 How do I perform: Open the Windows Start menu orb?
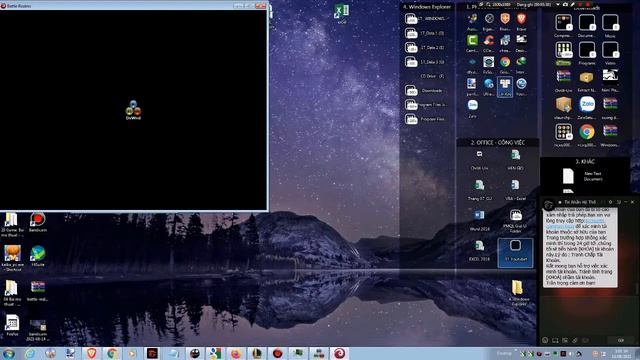click(9, 353)
